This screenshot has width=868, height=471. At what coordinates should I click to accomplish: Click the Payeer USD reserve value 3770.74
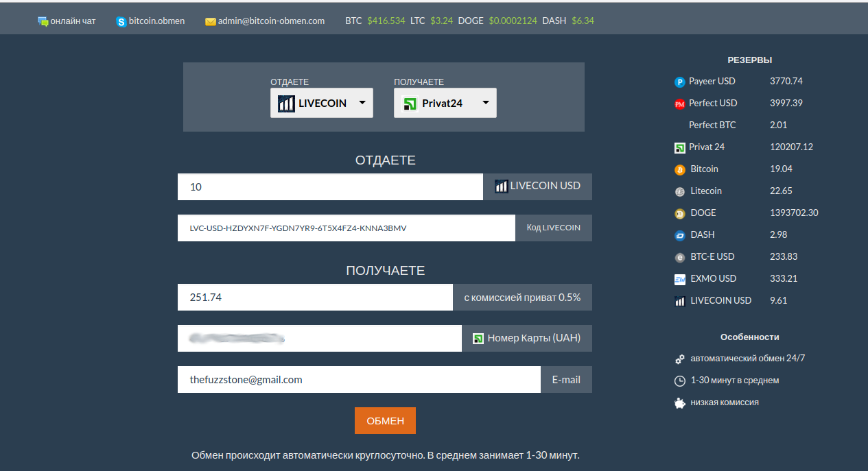point(786,82)
